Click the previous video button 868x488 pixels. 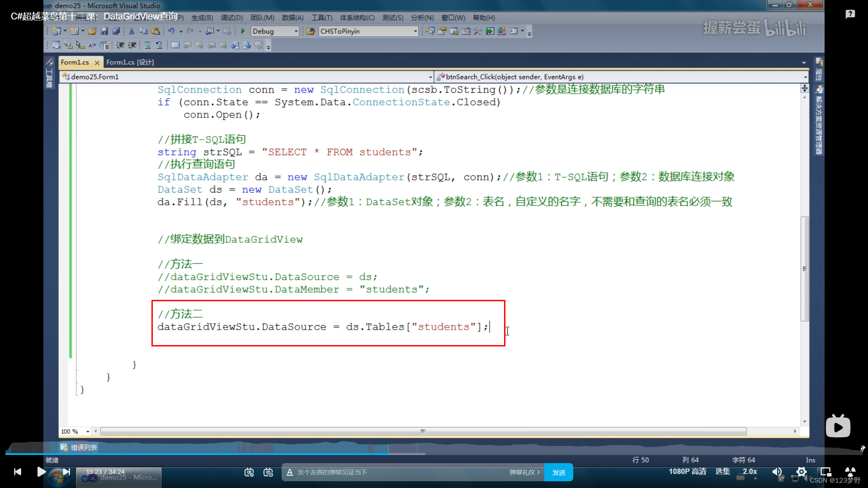pos(18,472)
